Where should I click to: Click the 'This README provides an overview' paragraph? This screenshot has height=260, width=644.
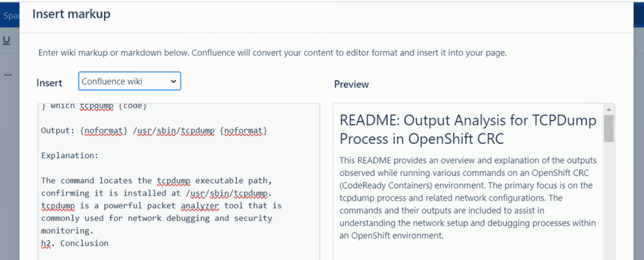[468, 198]
